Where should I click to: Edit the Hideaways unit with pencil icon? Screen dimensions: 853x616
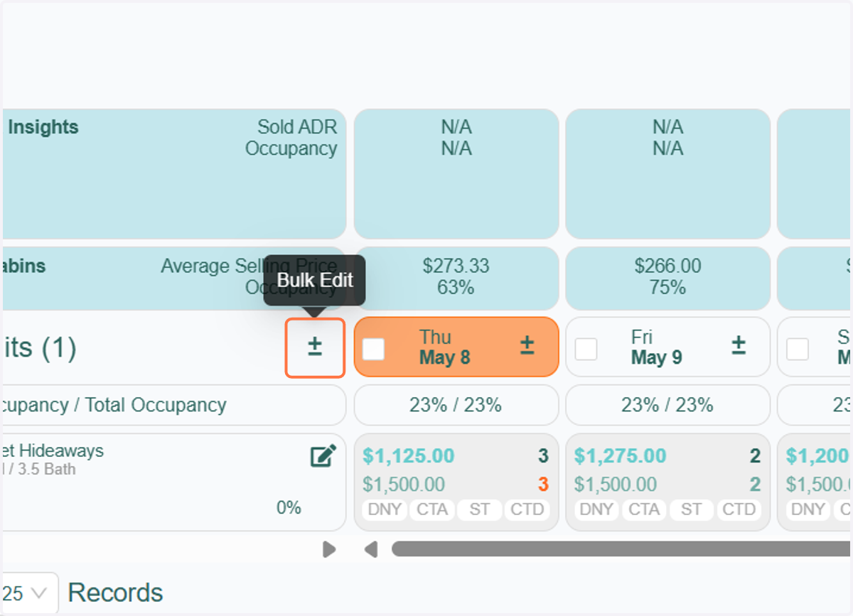(x=323, y=455)
